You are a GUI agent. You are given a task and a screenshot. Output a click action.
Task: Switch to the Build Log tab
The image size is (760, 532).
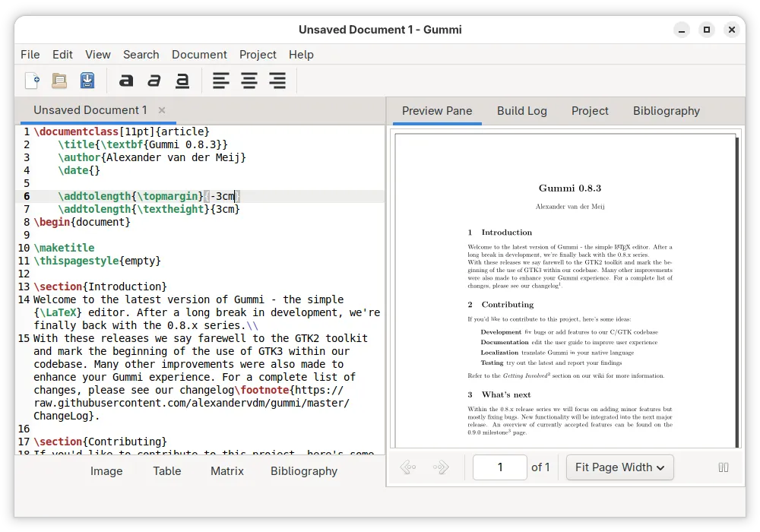click(521, 111)
